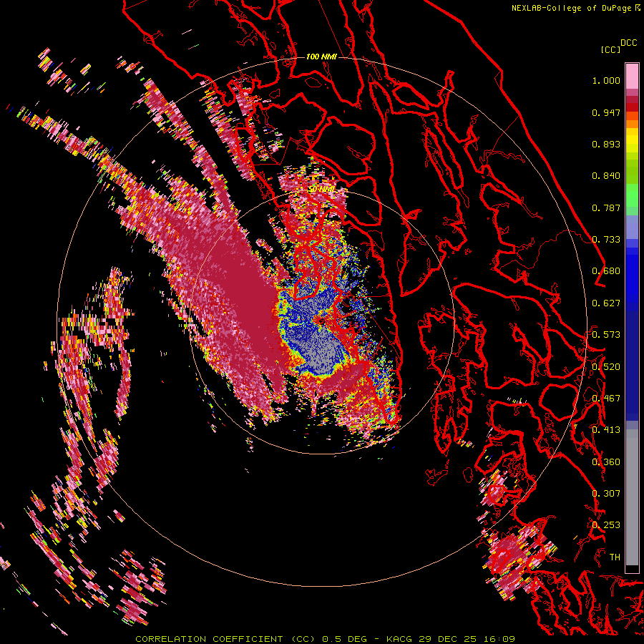644x644 pixels.
Task: Select the 0.840 scale value
Action: (x=606, y=176)
